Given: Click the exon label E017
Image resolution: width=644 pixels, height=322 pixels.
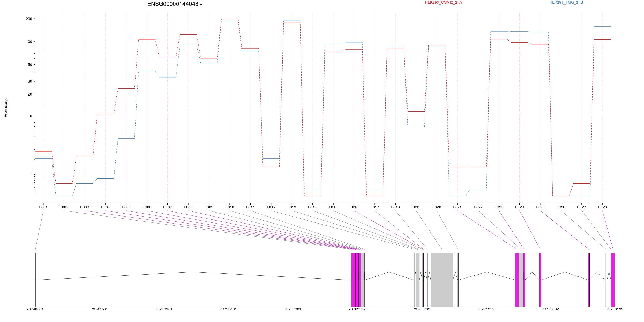Looking at the screenshot, I should 375,207.
